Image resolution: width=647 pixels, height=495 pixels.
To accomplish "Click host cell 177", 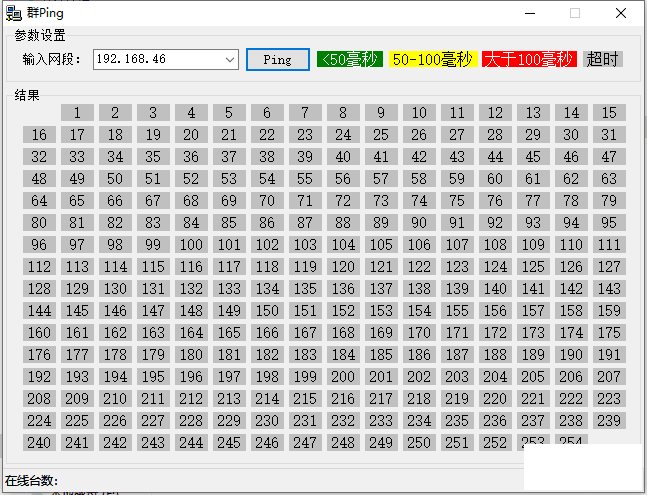I will point(77,355).
